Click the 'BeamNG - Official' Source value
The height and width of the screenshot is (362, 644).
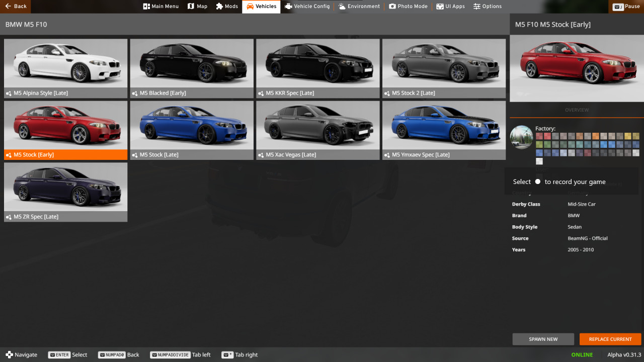(588, 238)
